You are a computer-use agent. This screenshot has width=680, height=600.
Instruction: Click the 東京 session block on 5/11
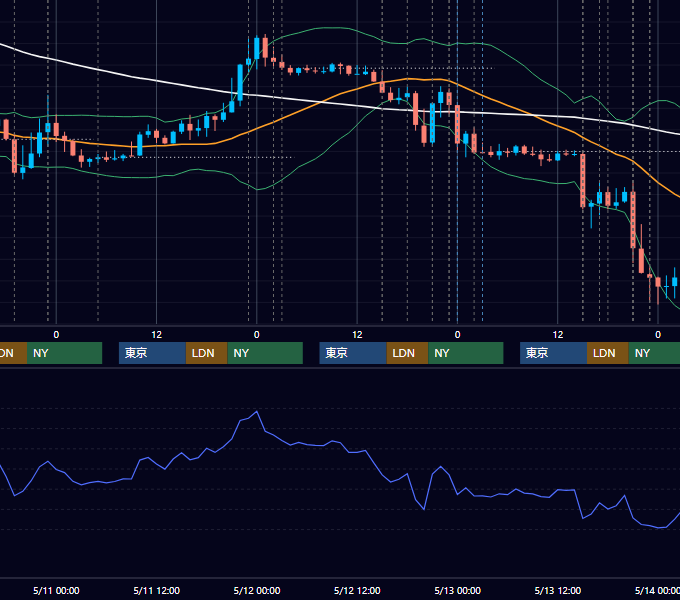tap(152, 353)
